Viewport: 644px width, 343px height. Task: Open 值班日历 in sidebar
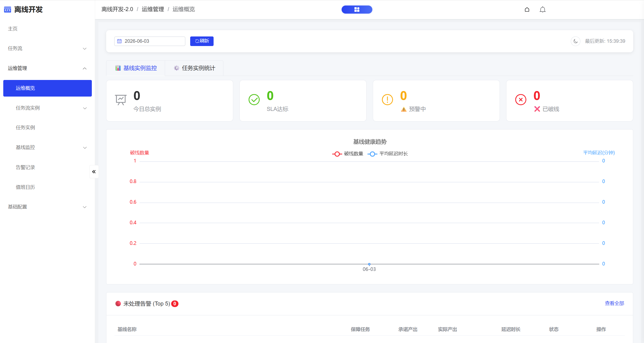click(x=47, y=187)
